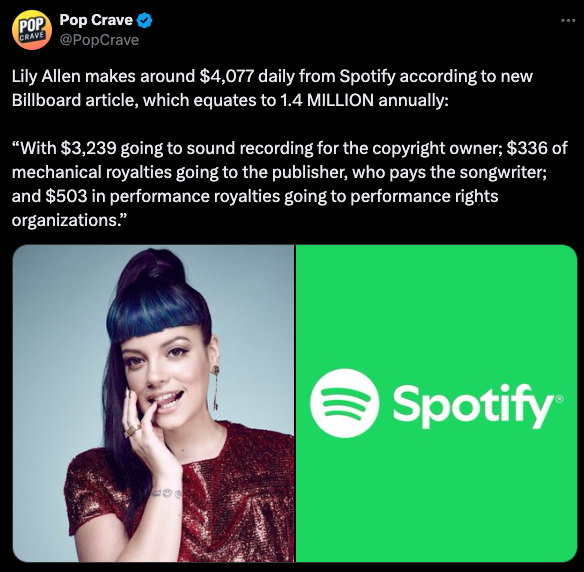Open the three-dot more options menu

tap(568, 21)
